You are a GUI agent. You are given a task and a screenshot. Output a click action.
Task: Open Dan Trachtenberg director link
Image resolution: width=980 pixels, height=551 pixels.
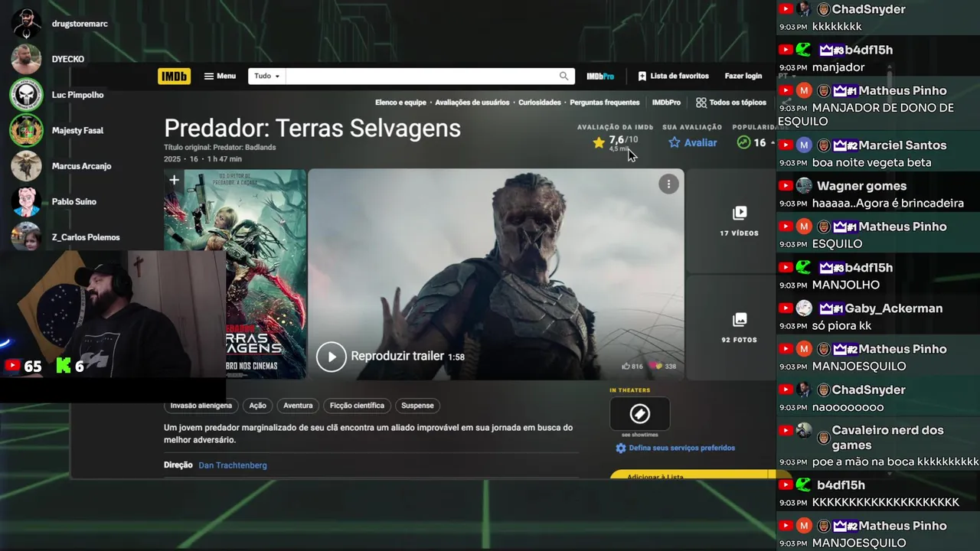[233, 465]
